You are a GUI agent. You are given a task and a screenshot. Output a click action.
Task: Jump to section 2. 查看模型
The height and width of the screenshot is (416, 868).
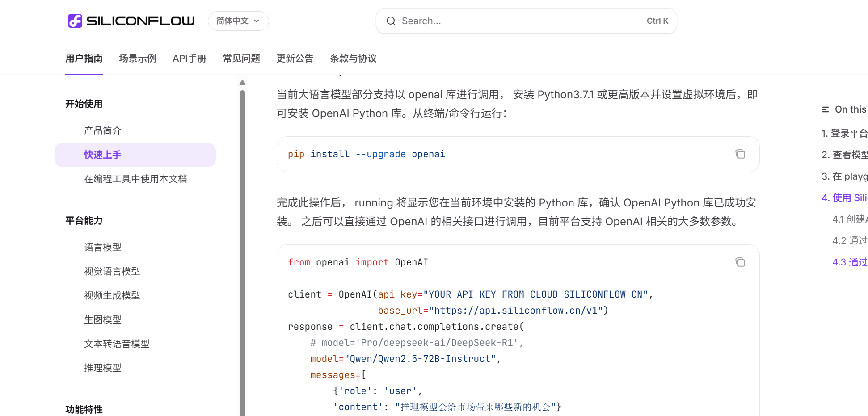pyautogui.click(x=845, y=155)
